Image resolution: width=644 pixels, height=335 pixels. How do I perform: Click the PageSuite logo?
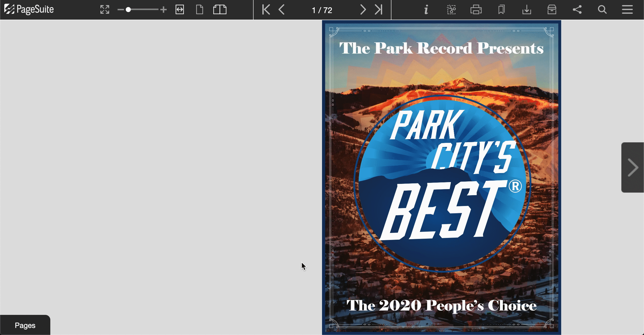tap(29, 10)
